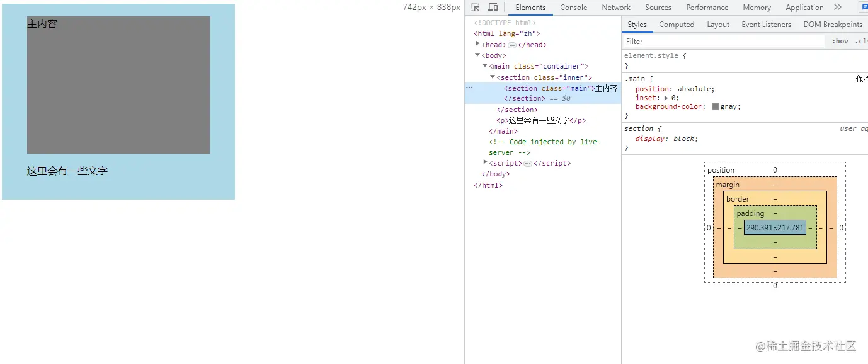Click the background-color property name
Screen dimensions: 868x364
(x=669, y=106)
